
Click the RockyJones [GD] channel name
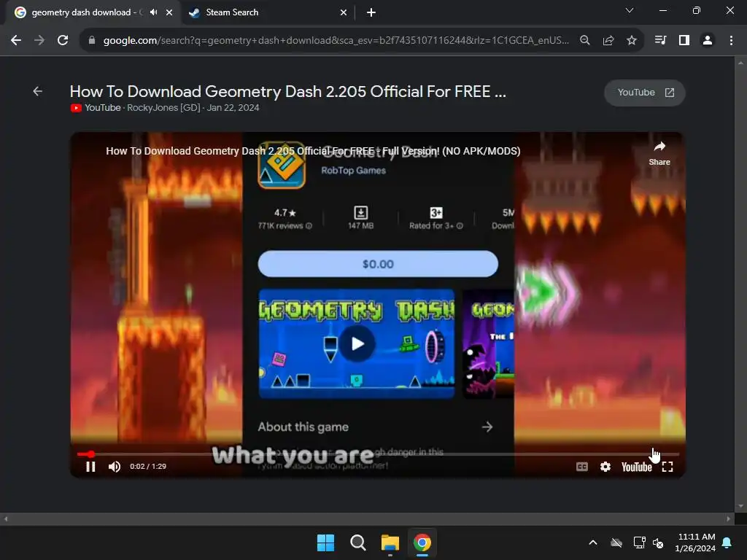(163, 108)
